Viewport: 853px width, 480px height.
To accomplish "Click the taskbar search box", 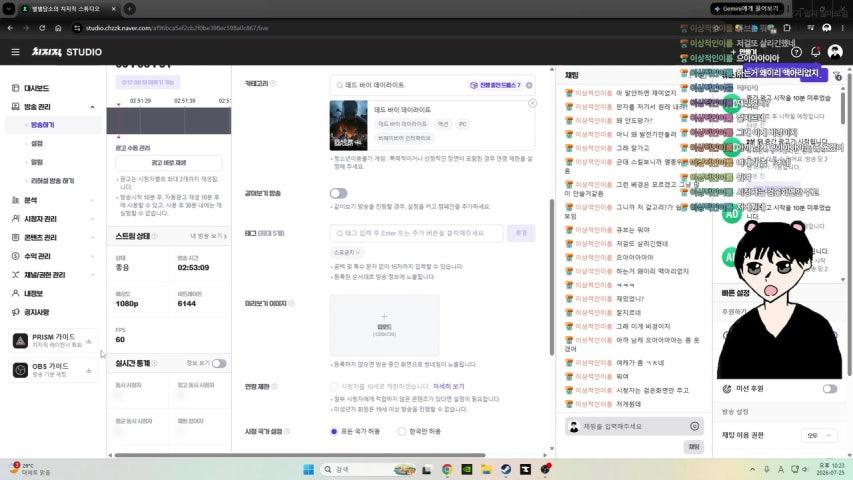I will coord(369,469).
